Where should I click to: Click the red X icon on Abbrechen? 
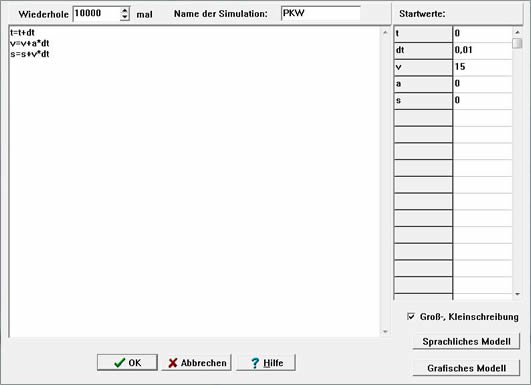coord(173,363)
